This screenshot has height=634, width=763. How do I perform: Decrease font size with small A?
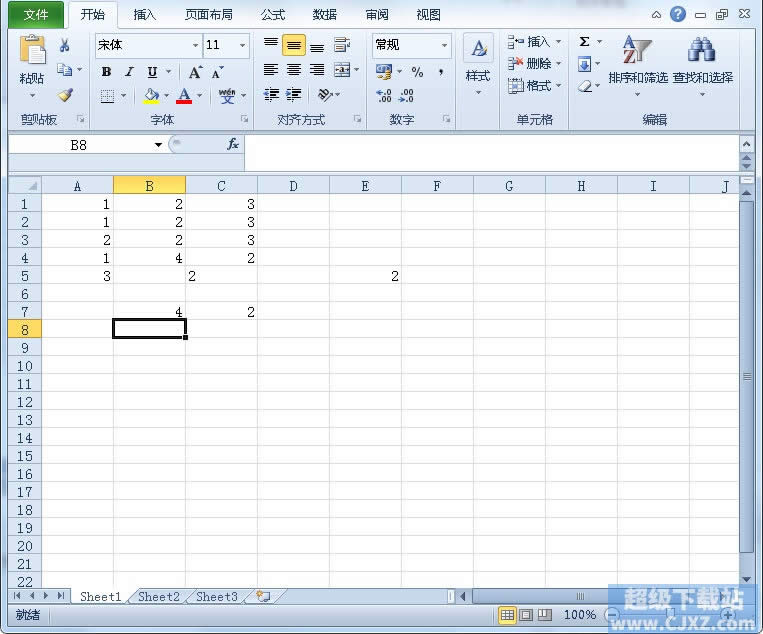[218, 72]
